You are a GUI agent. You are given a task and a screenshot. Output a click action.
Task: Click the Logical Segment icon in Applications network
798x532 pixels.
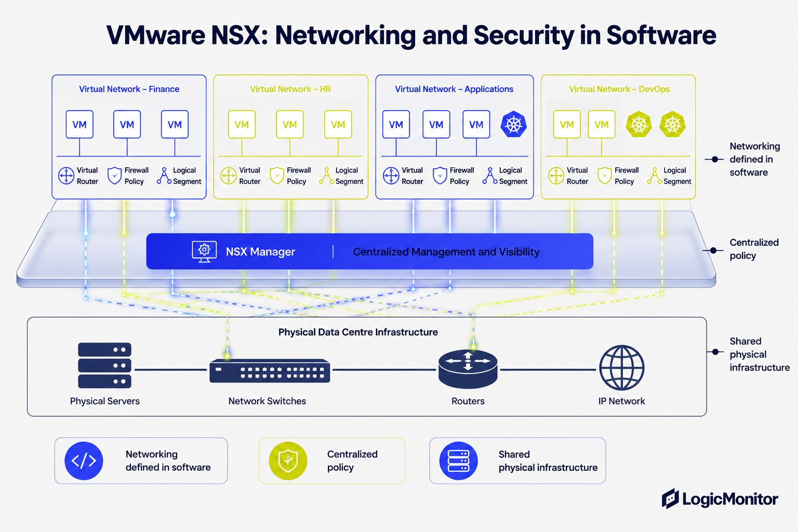point(490,176)
